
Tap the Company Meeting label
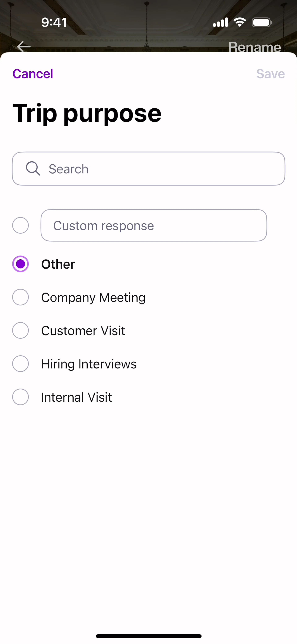coord(93,297)
